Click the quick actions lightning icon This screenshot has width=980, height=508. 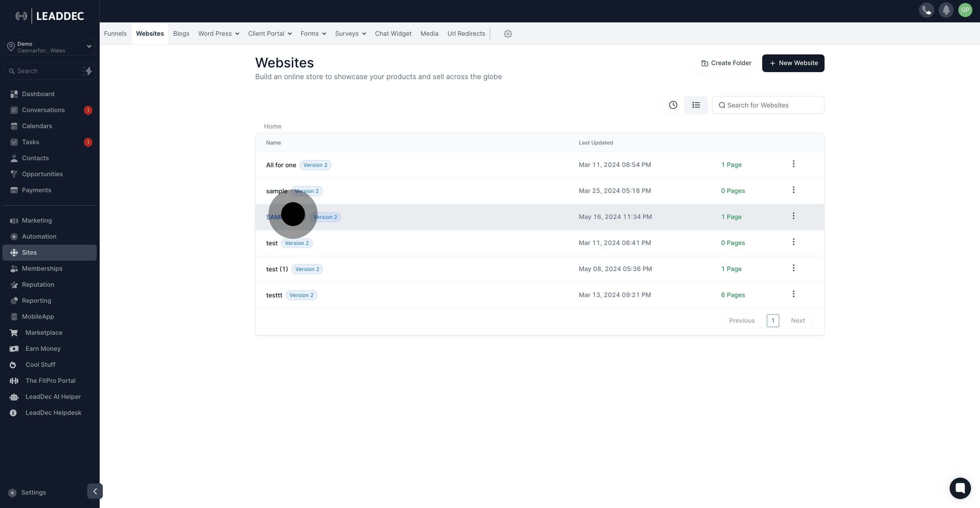88,71
